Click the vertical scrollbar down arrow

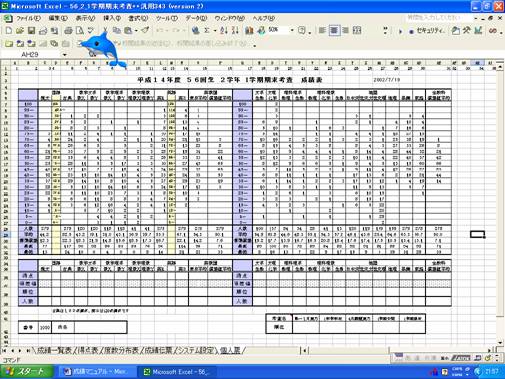tap(500, 343)
